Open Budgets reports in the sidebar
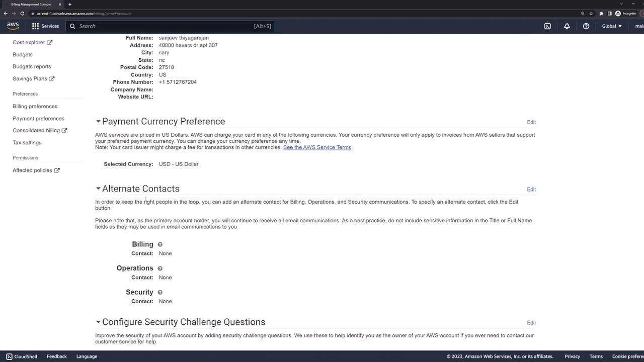The image size is (644, 362). tap(32, 67)
